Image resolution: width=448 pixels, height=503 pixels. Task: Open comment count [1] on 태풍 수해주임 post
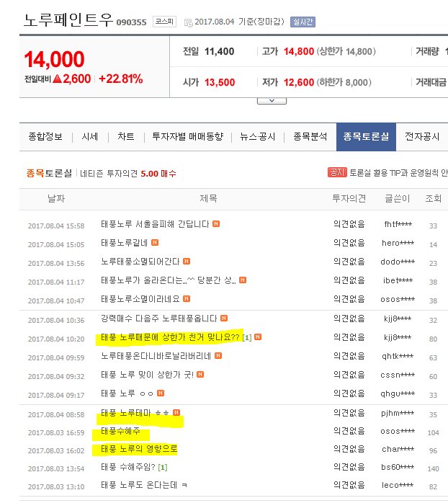162,468
